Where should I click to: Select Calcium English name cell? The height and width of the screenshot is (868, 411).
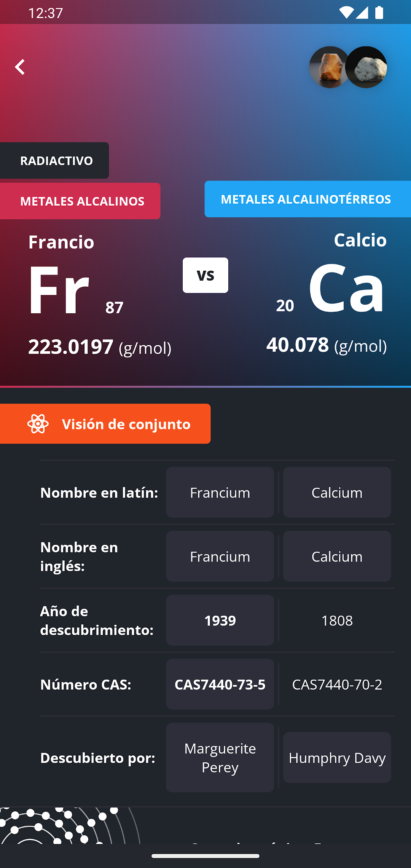pos(337,556)
